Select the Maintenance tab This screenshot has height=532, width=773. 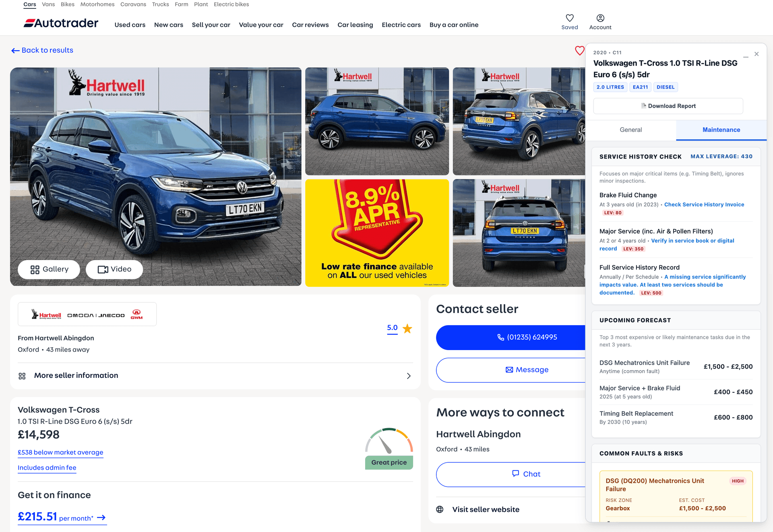click(x=721, y=130)
